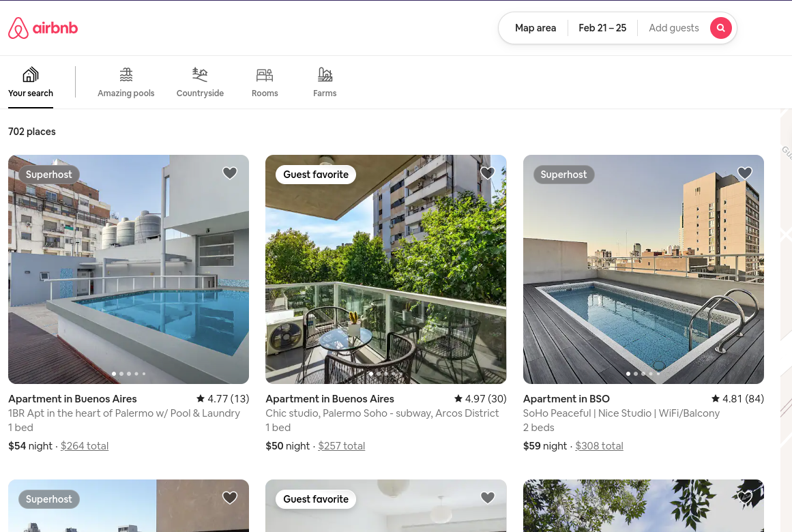Toggle the heart on Chic studio listing

[487, 173]
